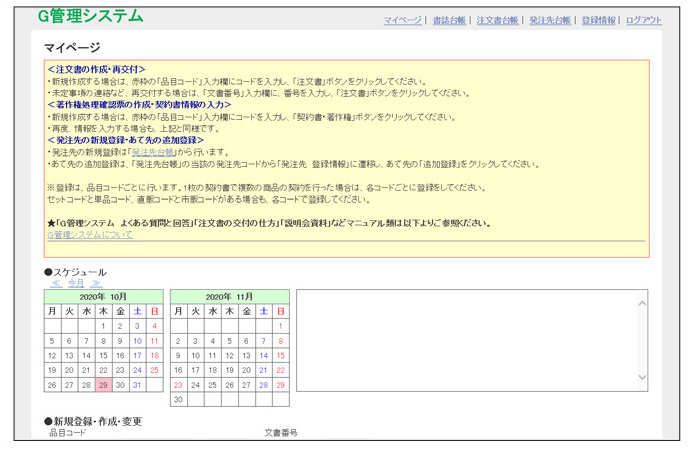Click 今月 link above the calendar
Screen dimensions: 700x451
76,284
